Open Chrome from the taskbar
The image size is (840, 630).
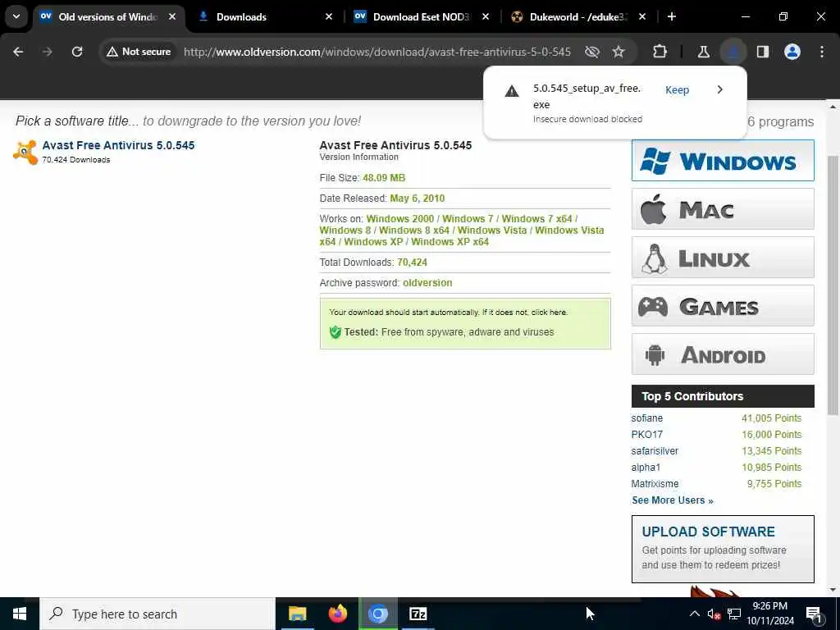coord(378,614)
